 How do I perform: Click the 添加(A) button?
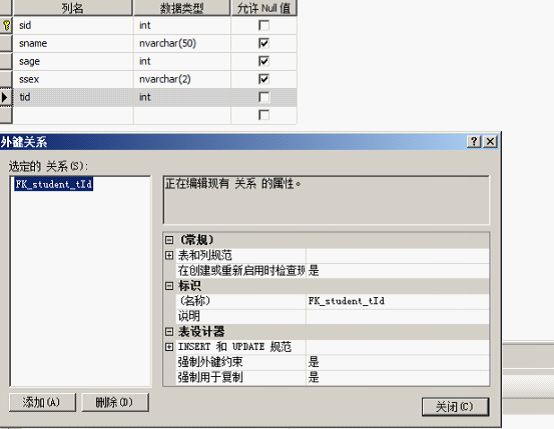(42, 402)
